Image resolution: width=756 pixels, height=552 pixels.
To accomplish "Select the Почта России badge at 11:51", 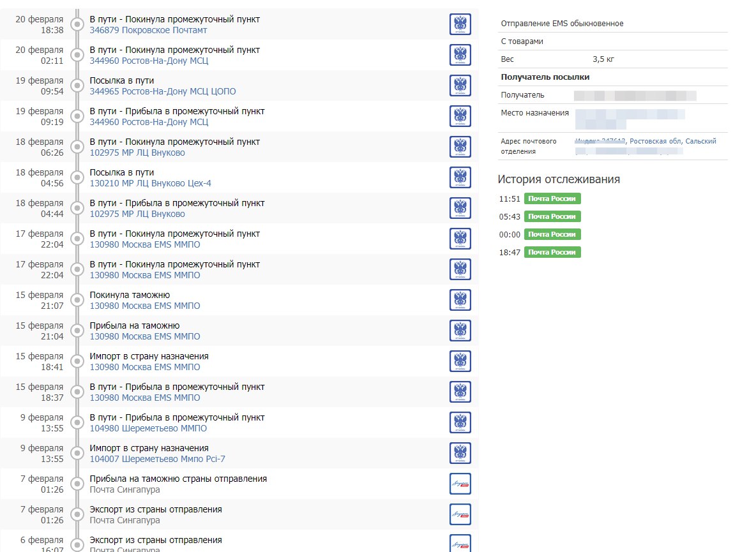I will click(552, 199).
